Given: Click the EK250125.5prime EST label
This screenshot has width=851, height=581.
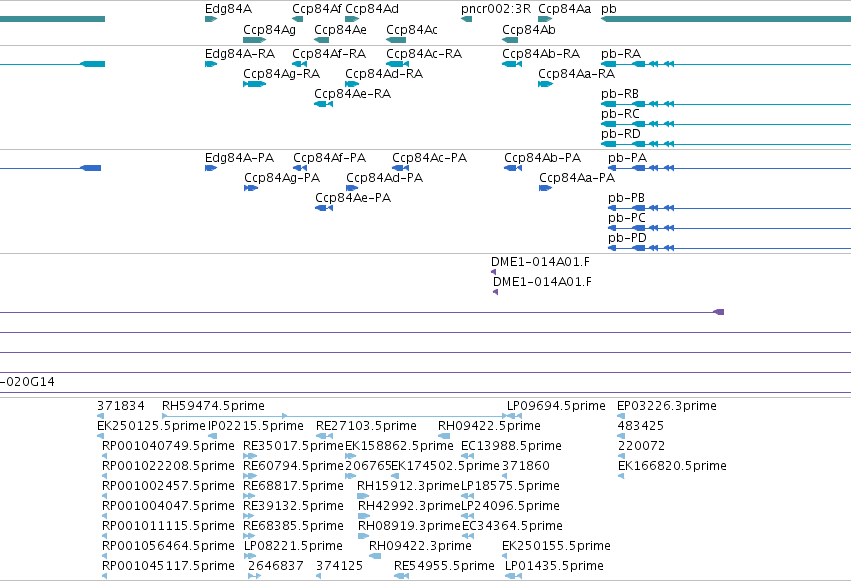Looking at the screenshot, I should coord(151,426).
